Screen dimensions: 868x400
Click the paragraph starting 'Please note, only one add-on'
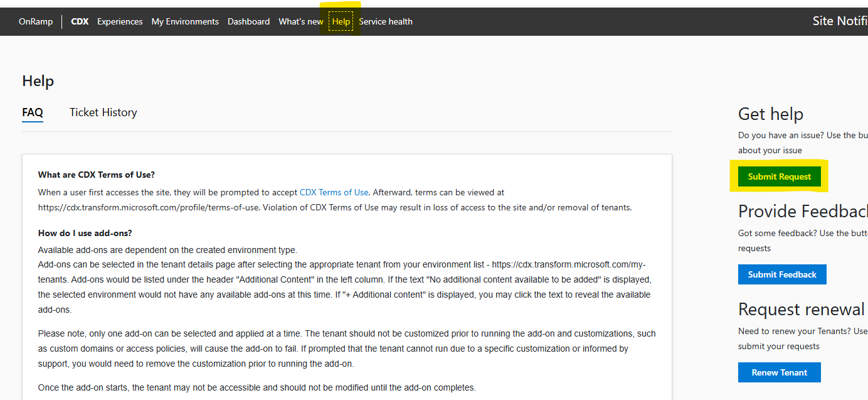(347, 349)
